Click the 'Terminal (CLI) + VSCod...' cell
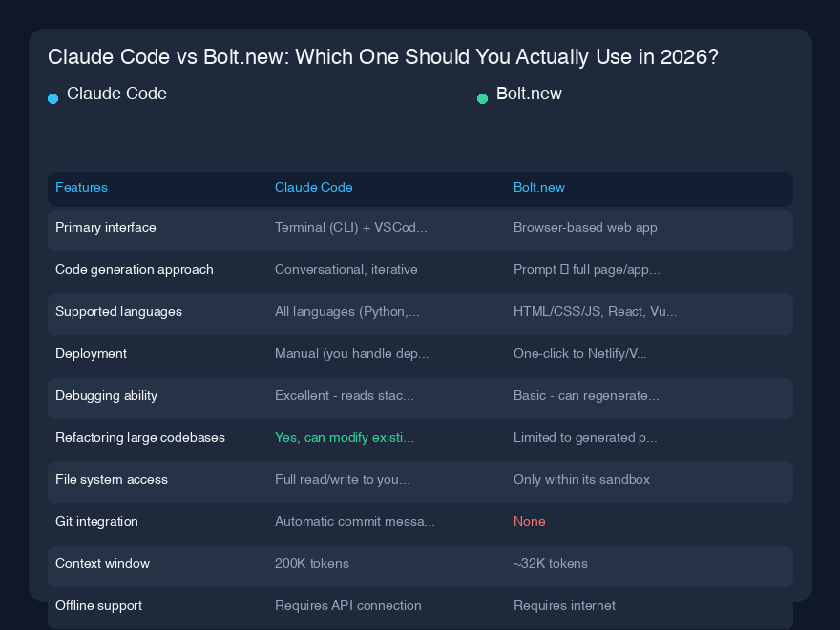Screen dimensions: 840x630 351,228
